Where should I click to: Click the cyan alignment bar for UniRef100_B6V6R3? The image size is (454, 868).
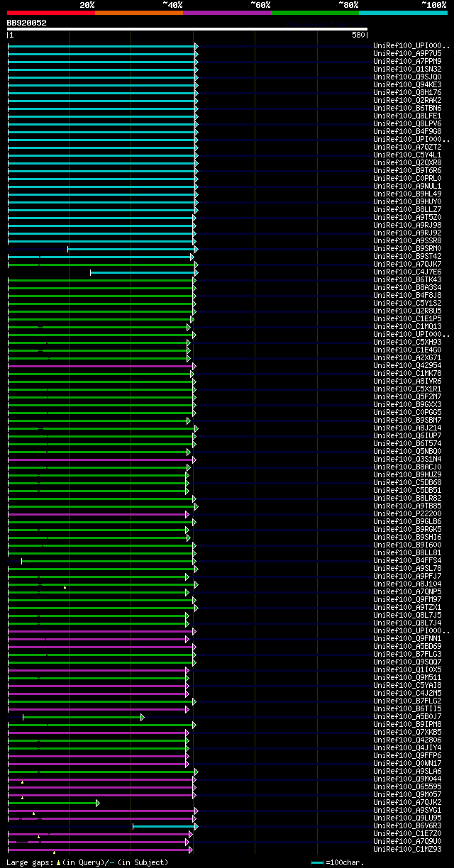(x=165, y=826)
